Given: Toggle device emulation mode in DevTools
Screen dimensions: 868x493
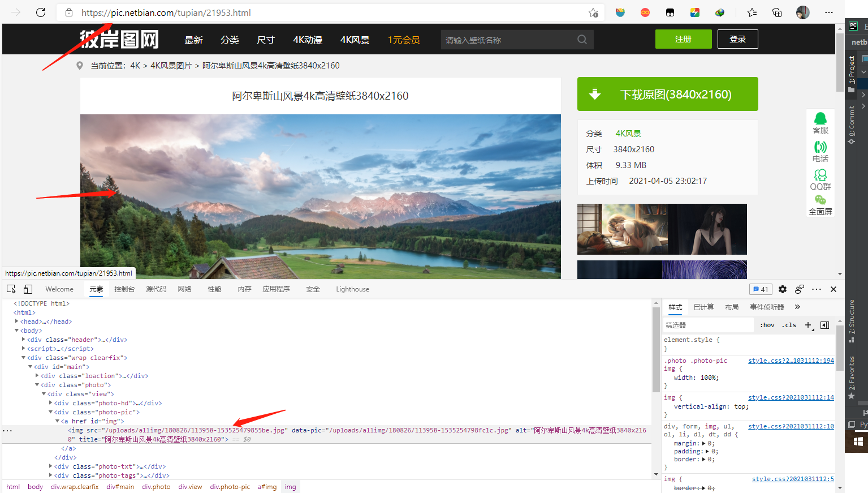Looking at the screenshot, I should [x=28, y=289].
